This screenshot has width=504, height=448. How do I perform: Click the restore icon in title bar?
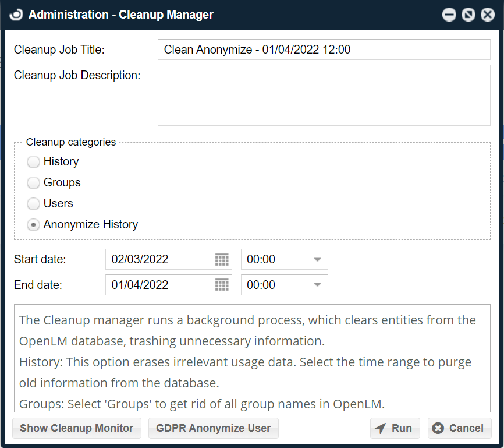pyautogui.click(x=468, y=15)
